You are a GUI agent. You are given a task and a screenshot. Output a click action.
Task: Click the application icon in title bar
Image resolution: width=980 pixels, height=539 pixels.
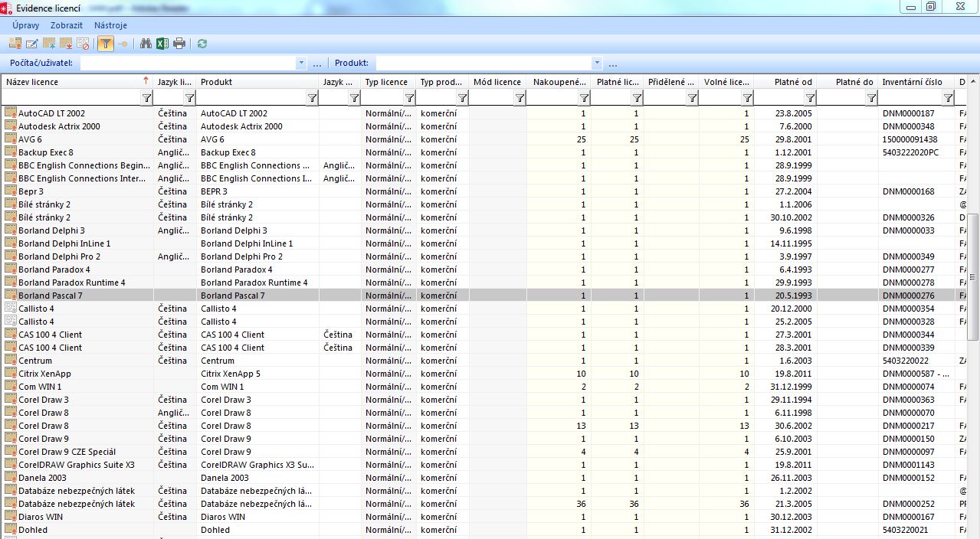(x=8, y=7)
